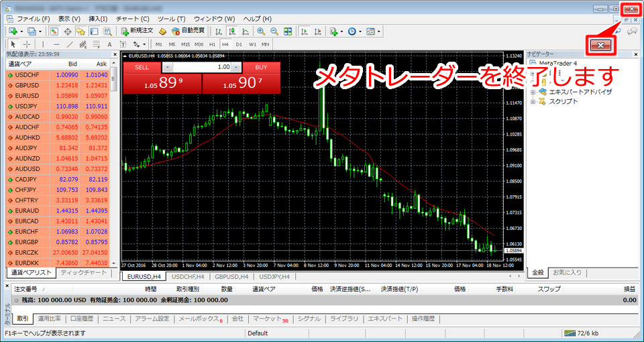Select the Fibonacci retracement tool
644x342 pixels.
(96, 44)
